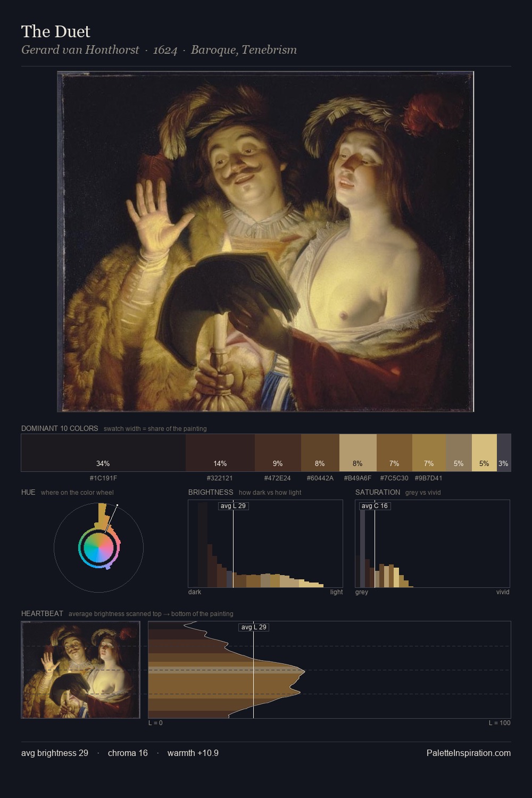Choose the 8% swatch above #60442A

[x=320, y=453]
